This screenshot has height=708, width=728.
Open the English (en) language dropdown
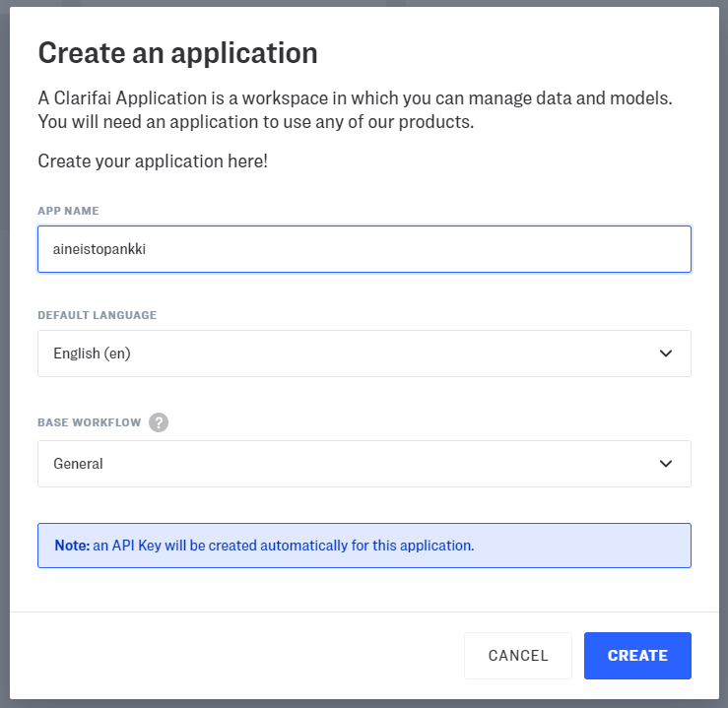[364, 354]
